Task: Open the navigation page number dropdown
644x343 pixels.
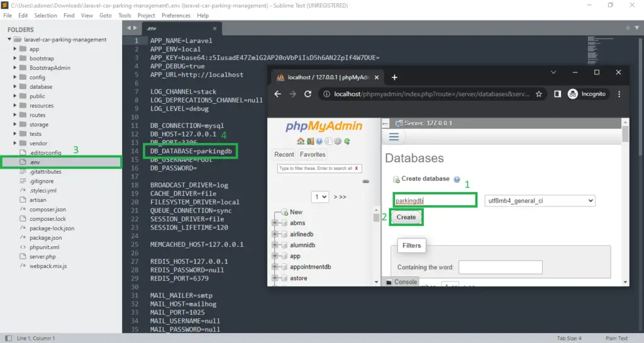Action: (x=321, y=196)
